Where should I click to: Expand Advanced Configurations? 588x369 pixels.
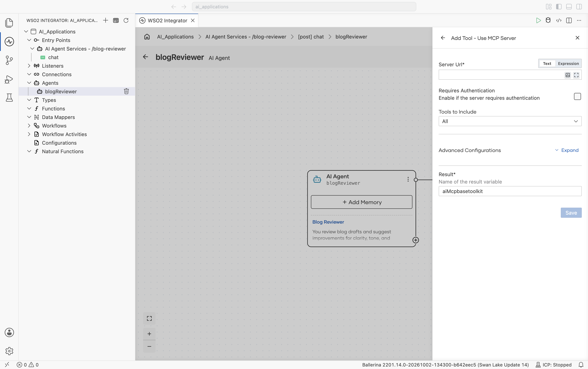click(567, 150)
